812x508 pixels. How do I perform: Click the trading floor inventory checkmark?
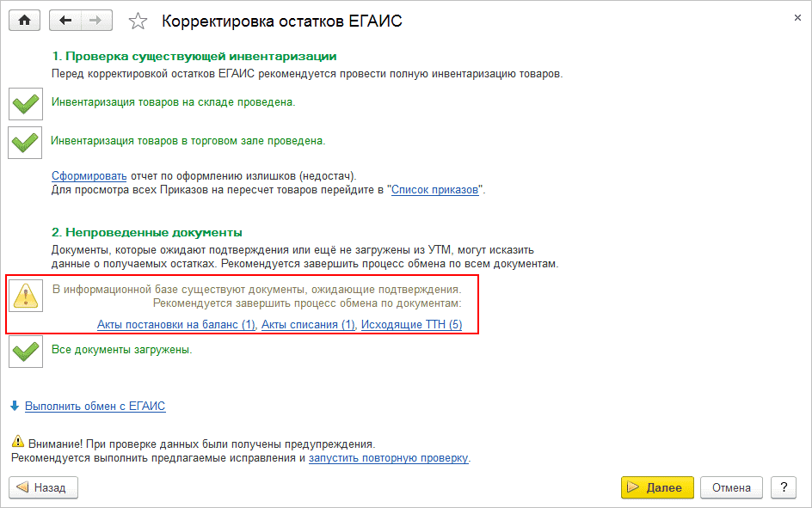(26, 141)
